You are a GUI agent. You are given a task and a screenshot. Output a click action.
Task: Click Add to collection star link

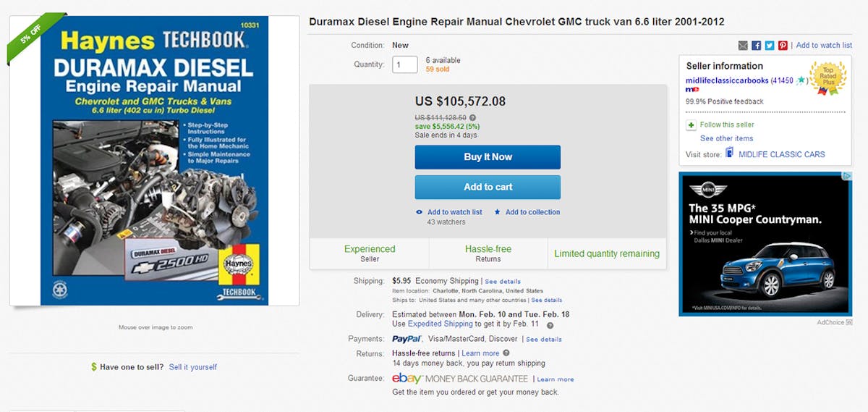[532, 212]
